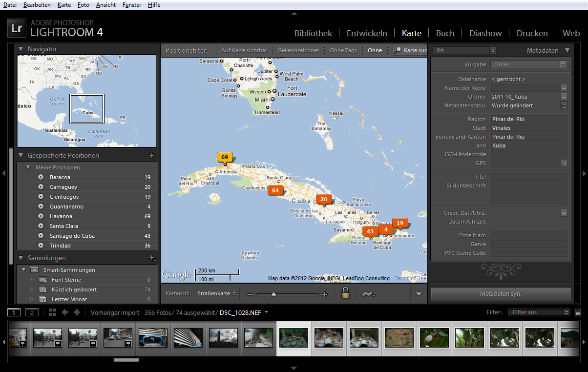The width and height of the screenshot is (588, 372).
Task: Toggle the Trinidad saved position radio button
Action: [x=41, y=246]
